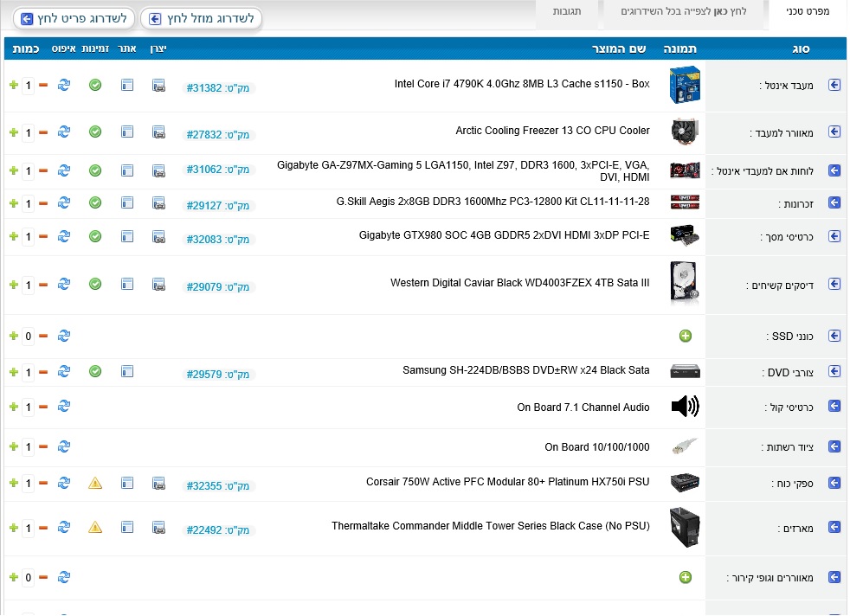The height and width of the screenshot is (616, 850).
Task: Click green availability check for Western Digital disk
Action: point(95,285)
